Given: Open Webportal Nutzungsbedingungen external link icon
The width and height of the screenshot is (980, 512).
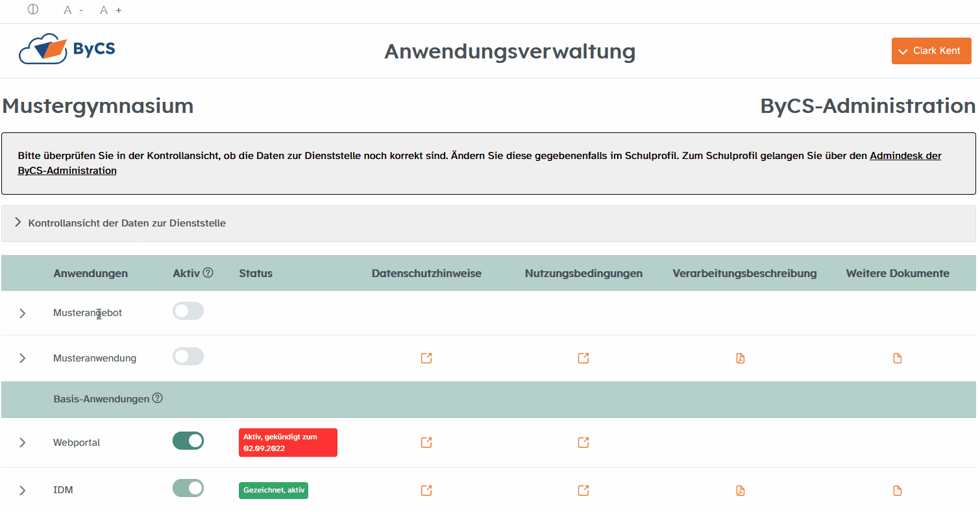Looking at the screenshot, I should 583,443.
